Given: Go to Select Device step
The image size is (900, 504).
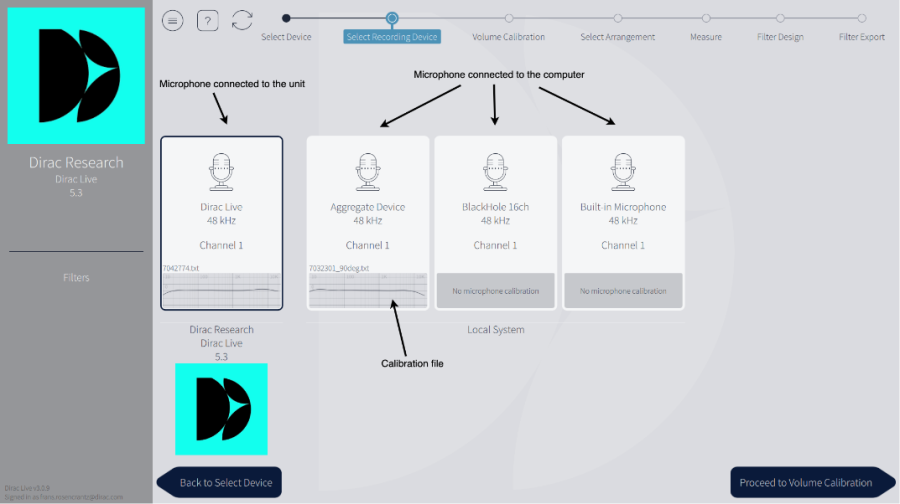Looking at the screenshot, I should [286, 18].
